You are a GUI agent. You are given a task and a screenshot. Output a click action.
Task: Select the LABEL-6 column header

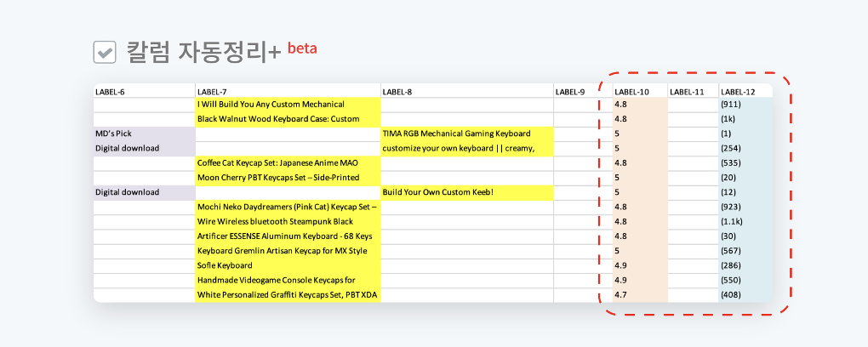point(111,92)
